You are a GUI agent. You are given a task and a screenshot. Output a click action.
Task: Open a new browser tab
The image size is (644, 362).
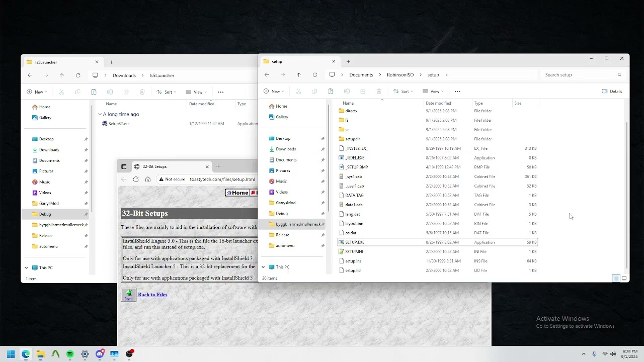coord(218,166)
